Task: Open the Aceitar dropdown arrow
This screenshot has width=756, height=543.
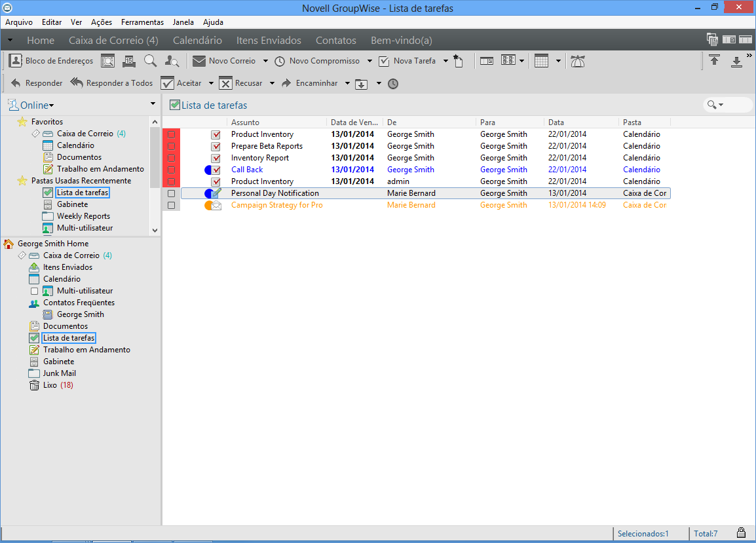Action: [x=211, y=83]
